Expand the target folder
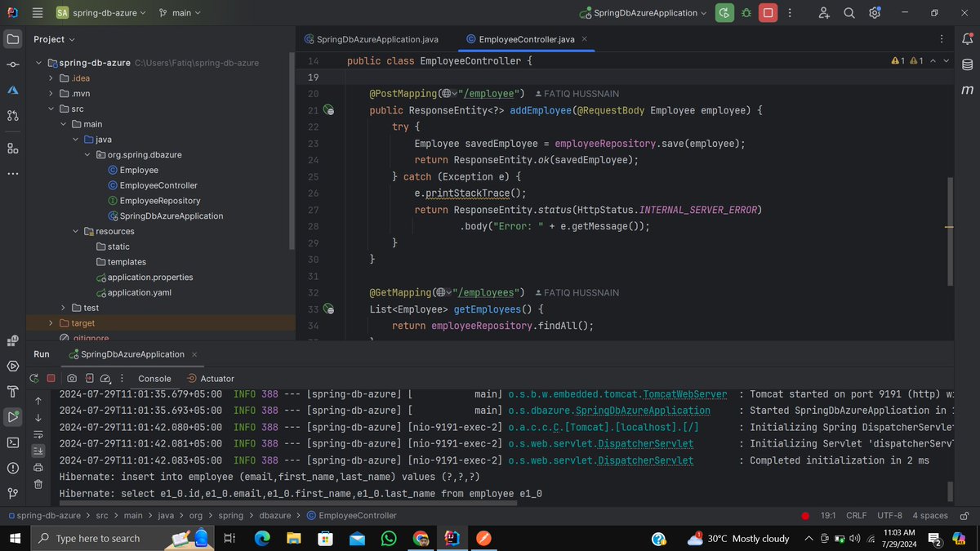 click(51, 323)
